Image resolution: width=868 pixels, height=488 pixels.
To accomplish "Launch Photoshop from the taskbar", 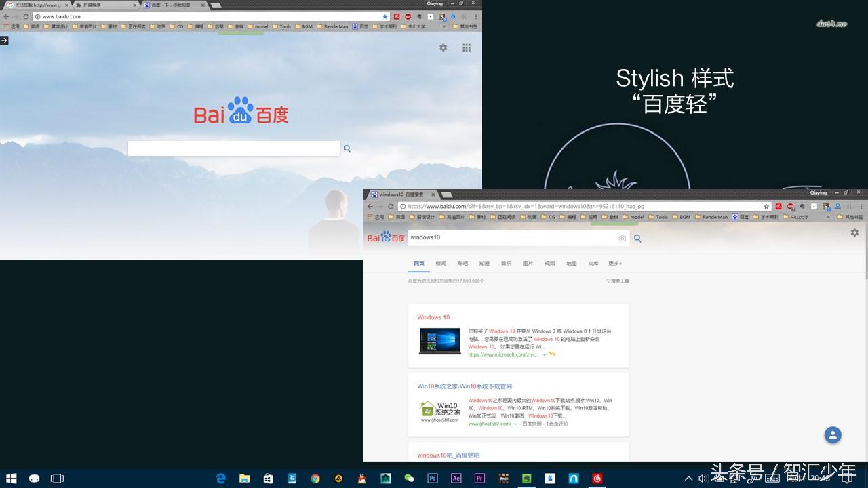I will point(432,479).
